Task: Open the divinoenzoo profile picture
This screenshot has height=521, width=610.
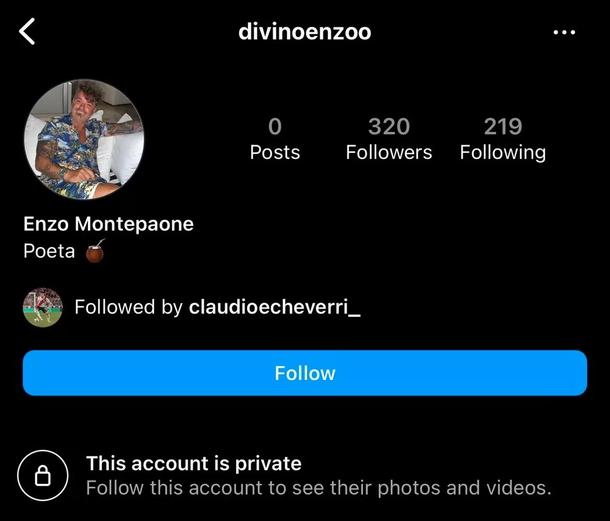Action: coord(84,139)
